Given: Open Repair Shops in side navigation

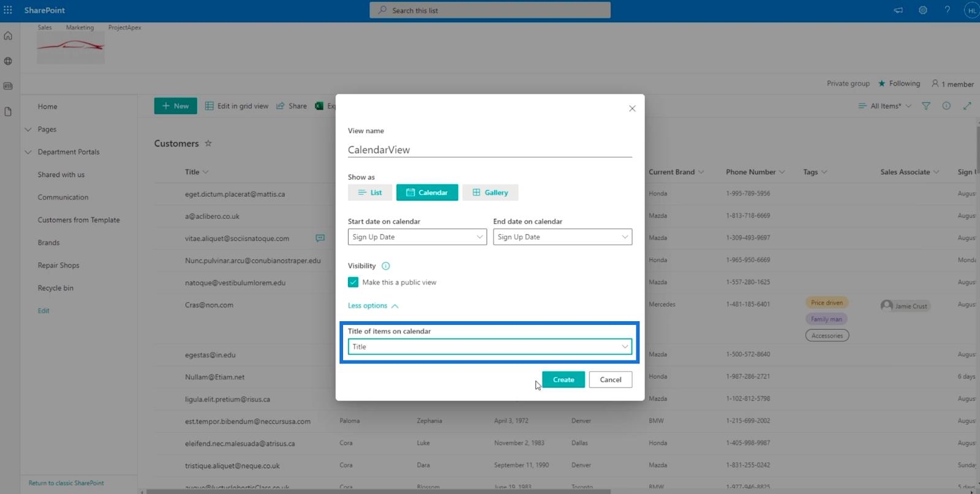Looking at the screenshot, I should [59, 265].
